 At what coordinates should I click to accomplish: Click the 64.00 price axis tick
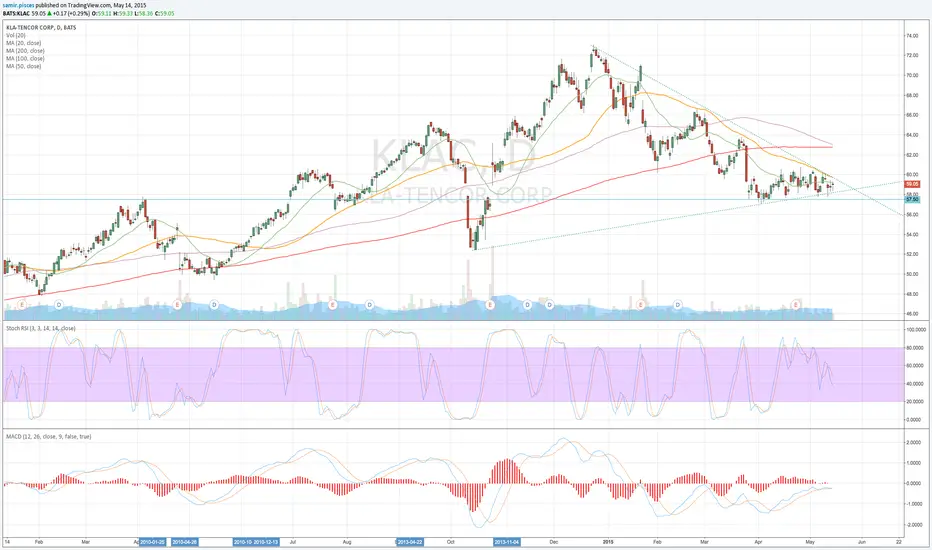[x=912, y=135]
